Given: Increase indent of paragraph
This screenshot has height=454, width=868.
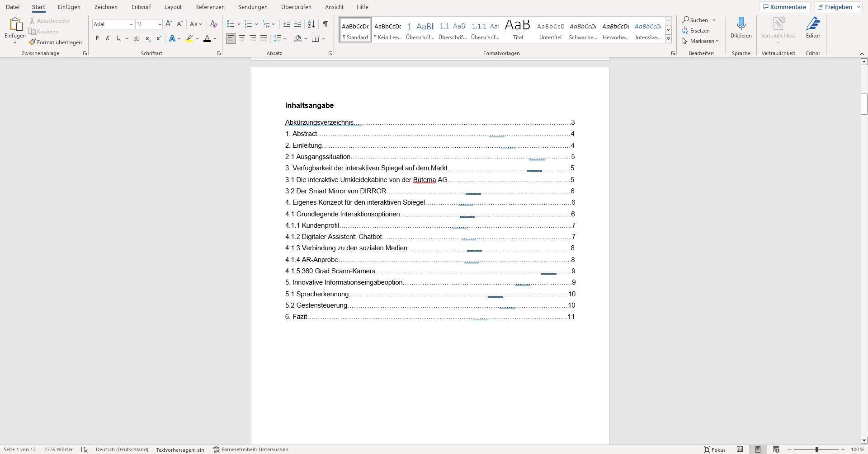Looking at the screenshot, I should 297,24.
